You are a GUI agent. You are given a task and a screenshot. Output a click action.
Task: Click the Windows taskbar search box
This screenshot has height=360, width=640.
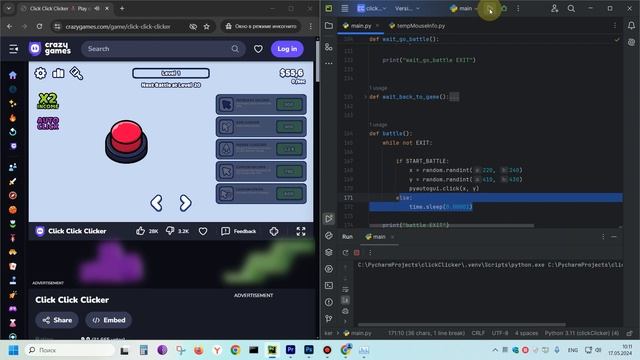pyautogui.click(x=69, y=350)
